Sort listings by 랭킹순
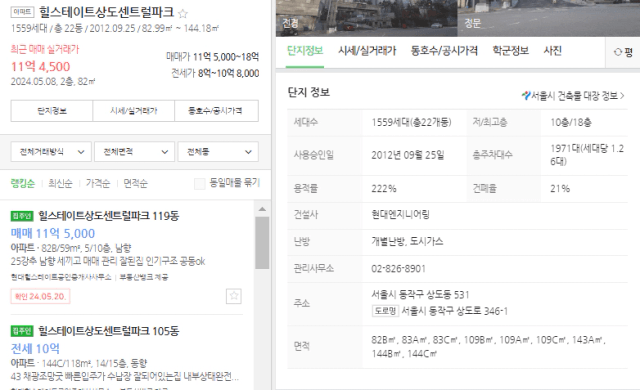The width and height of the screenshot is (640, 390). (x=23, y=184)
